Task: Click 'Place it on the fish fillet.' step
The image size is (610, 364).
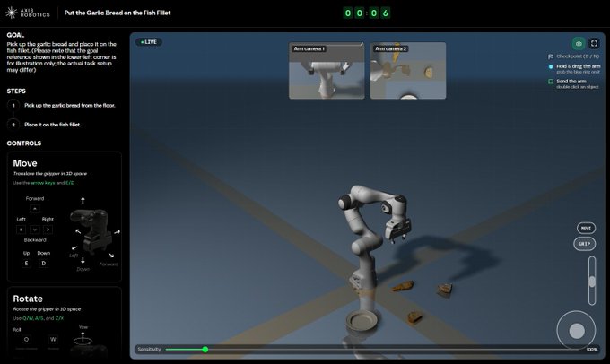Action: pyautogui.click(x=53, y=125)
